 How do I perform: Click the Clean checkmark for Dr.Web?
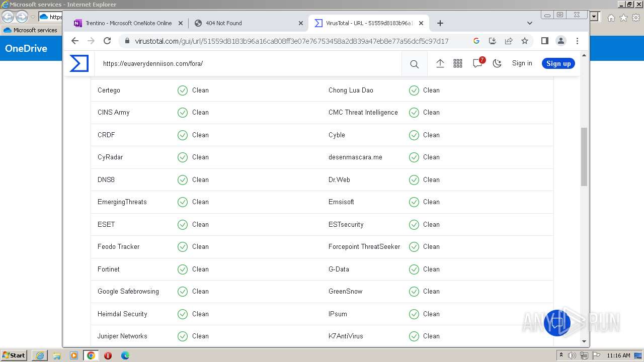coord(414,180)
